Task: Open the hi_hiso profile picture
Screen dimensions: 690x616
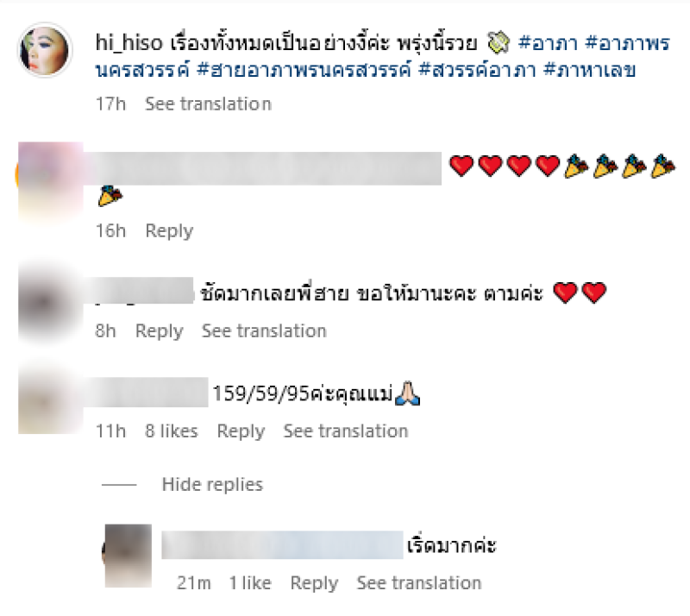Action: pyautogui.click(x=45, y=50)
